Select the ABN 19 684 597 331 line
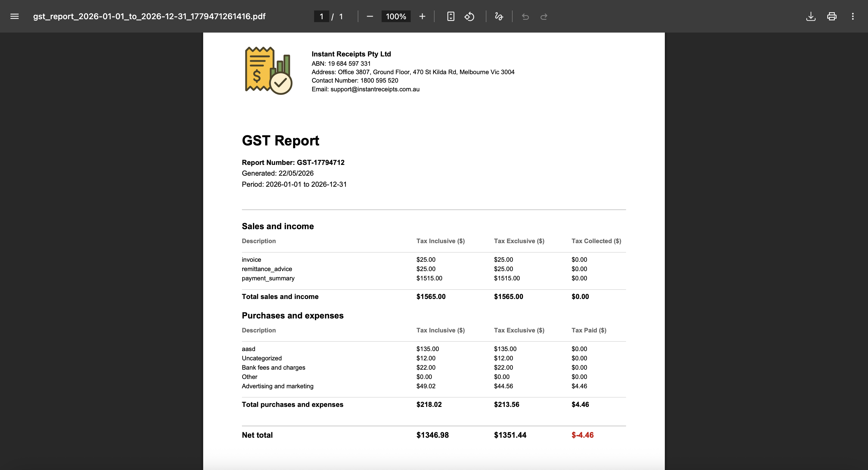This screenshot has width=868, height=470. click(341, 63)
